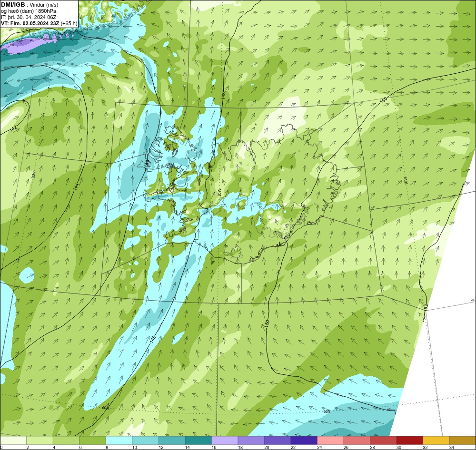Pick the medium green 6–8 m/s legend swatch
Screen dimensions: 476x450
(x=93, y=440)
